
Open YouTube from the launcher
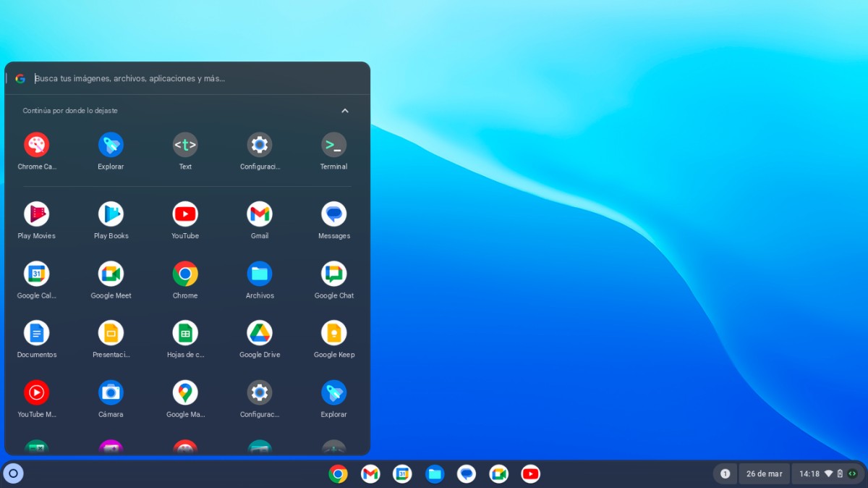[185, 214]
